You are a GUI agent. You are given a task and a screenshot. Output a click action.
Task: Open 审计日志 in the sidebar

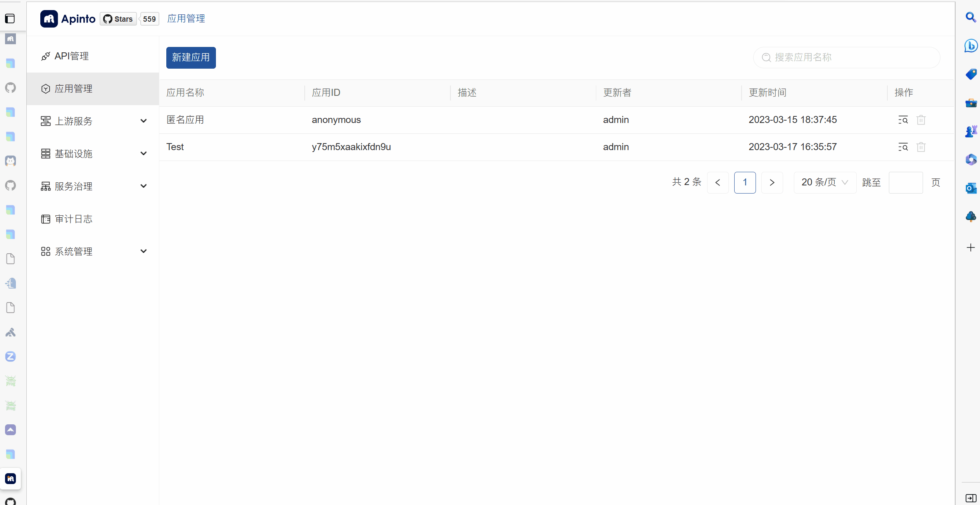73,219
